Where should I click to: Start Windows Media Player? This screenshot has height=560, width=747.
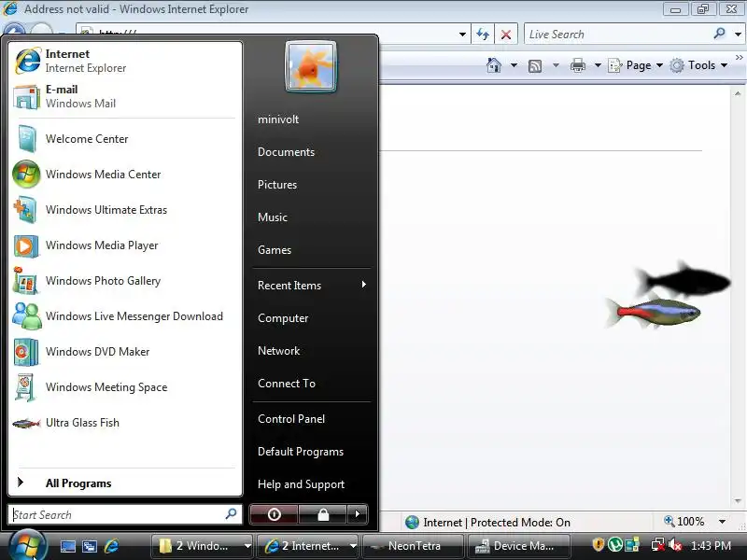pos(125,245)
